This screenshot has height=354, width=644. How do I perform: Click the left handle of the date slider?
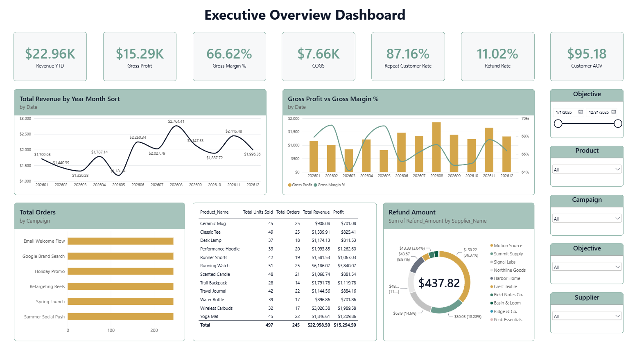[558, 124]
